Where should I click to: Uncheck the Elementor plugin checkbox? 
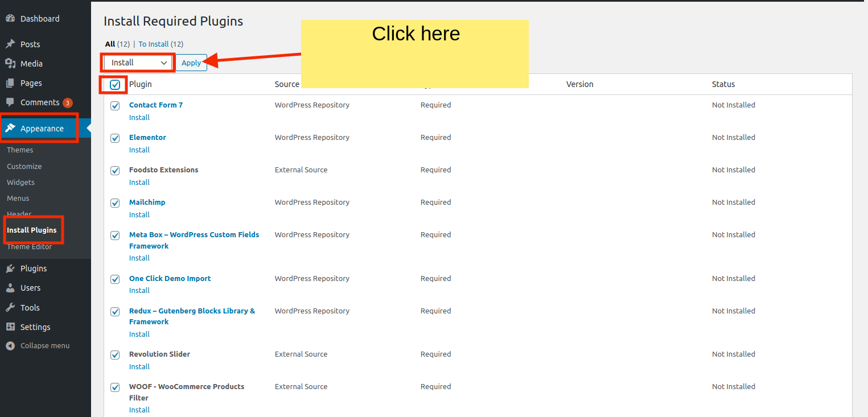pos(115,138)
